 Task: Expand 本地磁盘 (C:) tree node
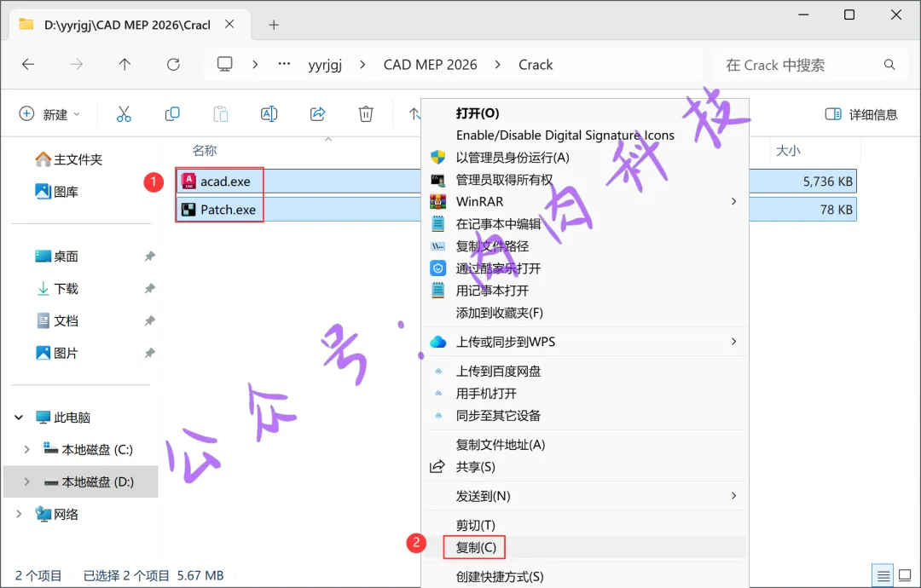point(27,449)
